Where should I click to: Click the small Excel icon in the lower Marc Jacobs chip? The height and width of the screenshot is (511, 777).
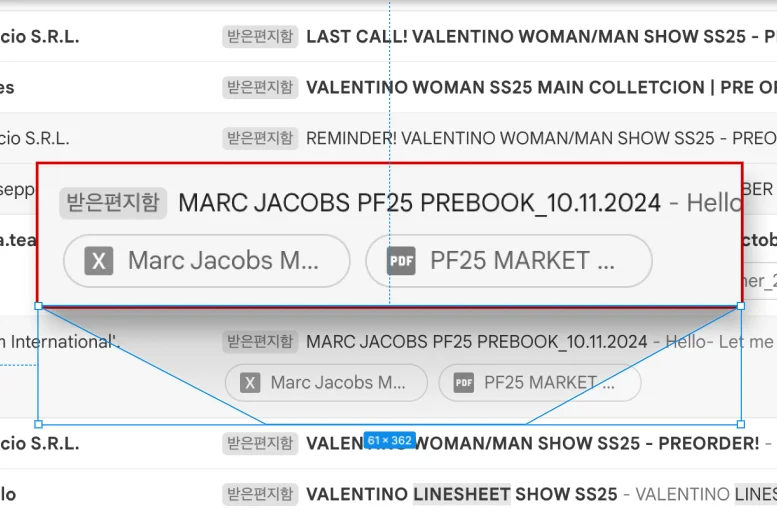point(250,383)
